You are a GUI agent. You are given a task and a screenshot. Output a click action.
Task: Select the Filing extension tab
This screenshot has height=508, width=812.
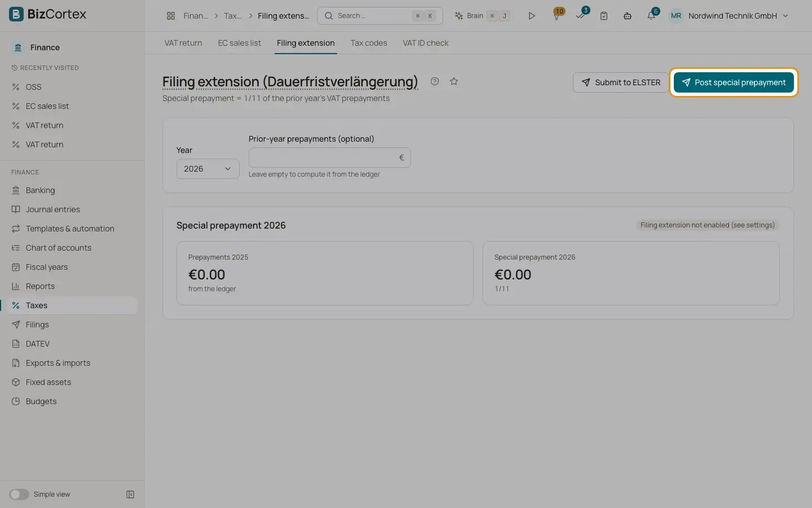306,43
